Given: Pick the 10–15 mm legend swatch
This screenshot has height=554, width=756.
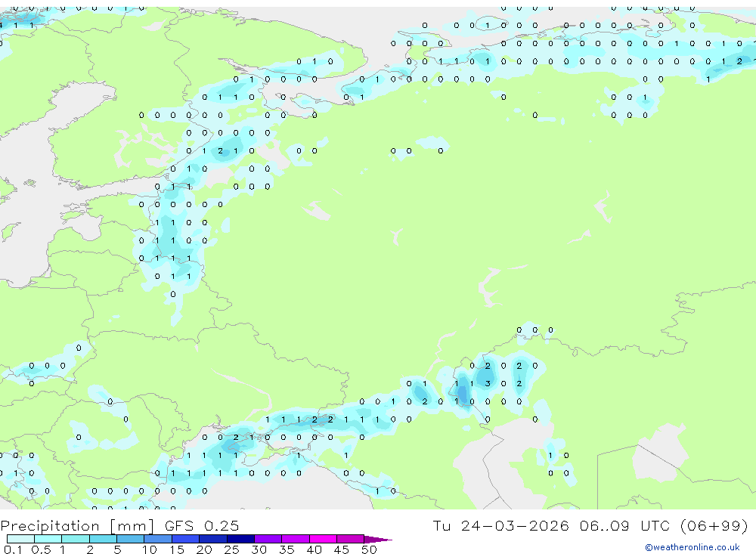Looking at the screenshot, I should click(x=158, y=539).
